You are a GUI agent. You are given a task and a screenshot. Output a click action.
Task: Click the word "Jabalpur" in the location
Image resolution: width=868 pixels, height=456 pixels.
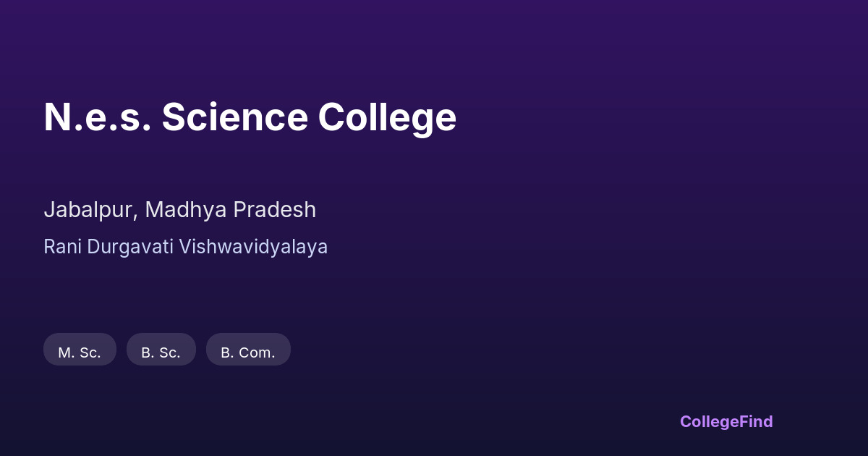88,210
